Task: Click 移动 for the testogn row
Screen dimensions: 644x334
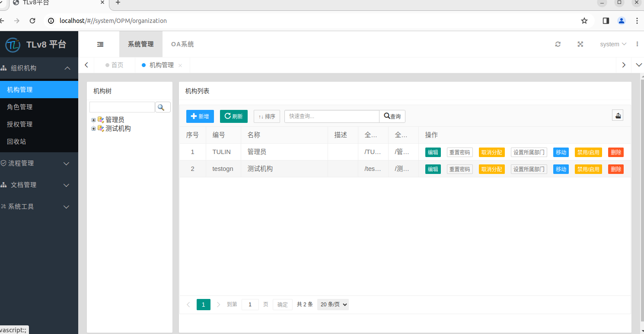Action: coord(561,169)
